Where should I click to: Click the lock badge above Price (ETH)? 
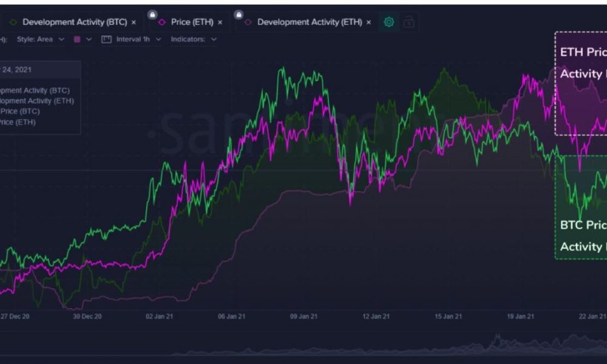[152, 15]
